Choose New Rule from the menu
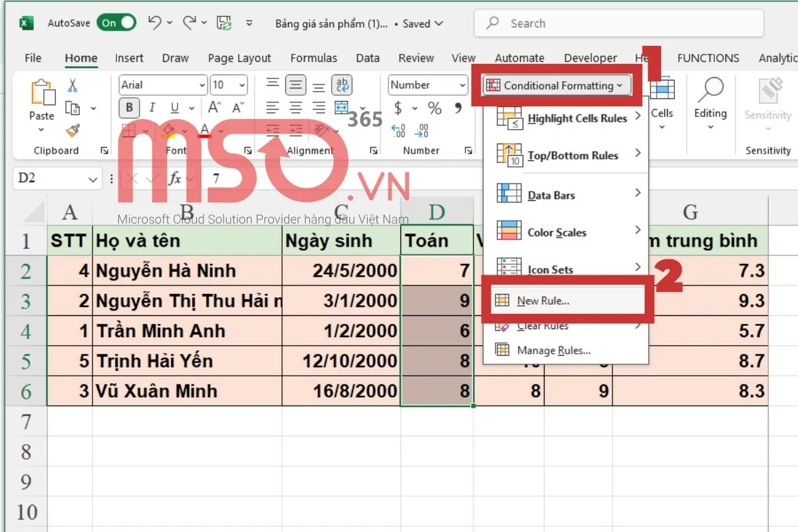 pos(543,301)
